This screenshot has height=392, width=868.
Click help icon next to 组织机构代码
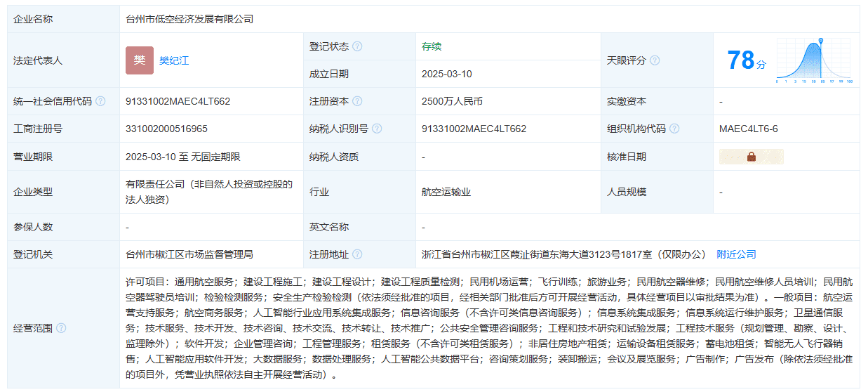(674, 129)
